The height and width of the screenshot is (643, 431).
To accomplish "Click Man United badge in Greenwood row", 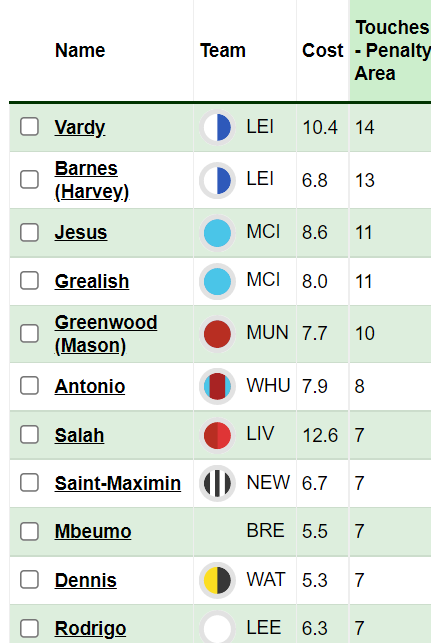I will point(217,334).
